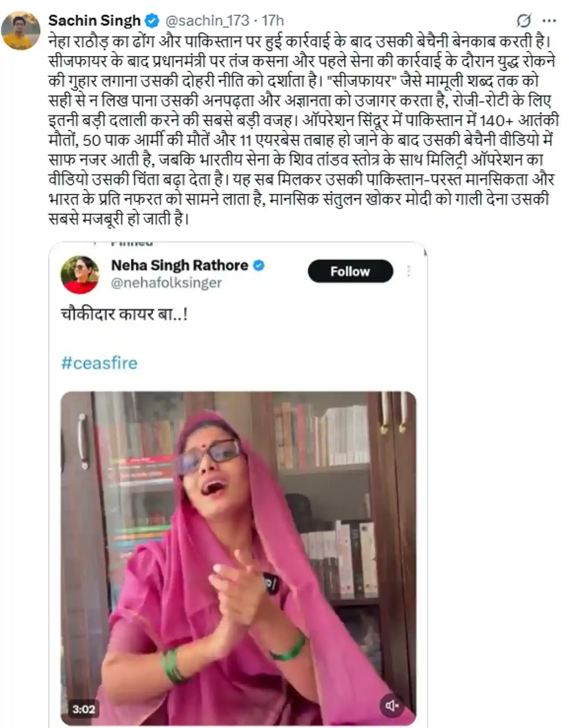Click the Hindi tweet body text
Viewport: 569px width, 728px height.
pos(303,130)
